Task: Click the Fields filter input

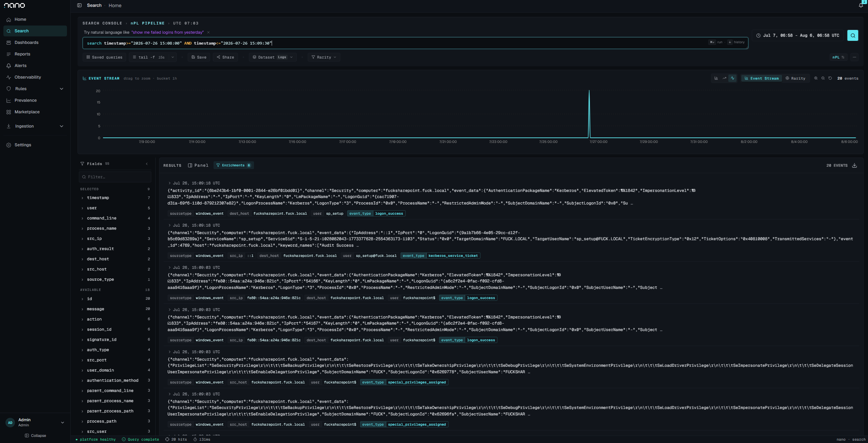Action: [x=115, y=177]
